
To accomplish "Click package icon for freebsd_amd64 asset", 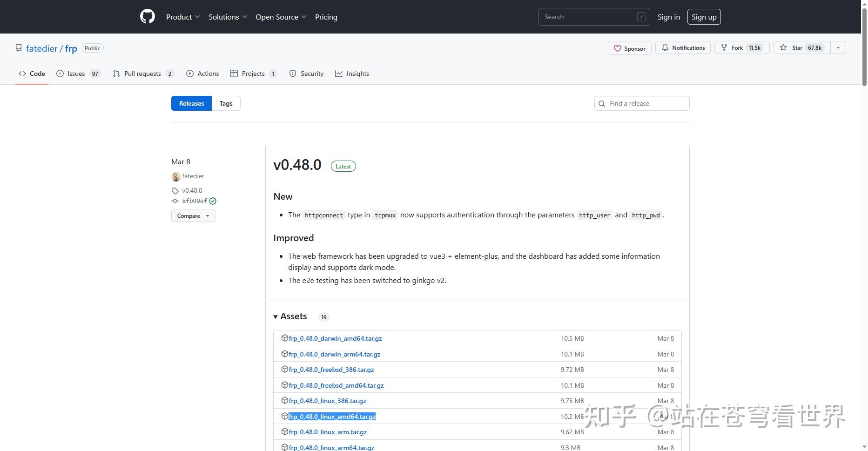I will click(285, 385).
